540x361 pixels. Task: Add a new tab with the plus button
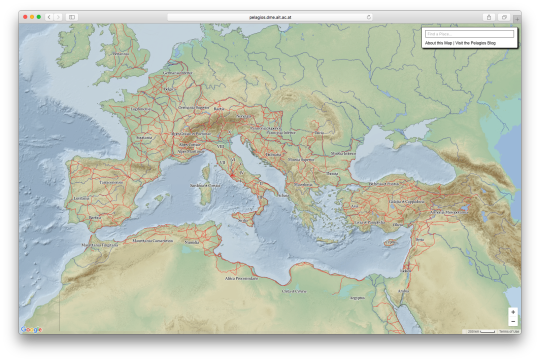tap(517, 19)
